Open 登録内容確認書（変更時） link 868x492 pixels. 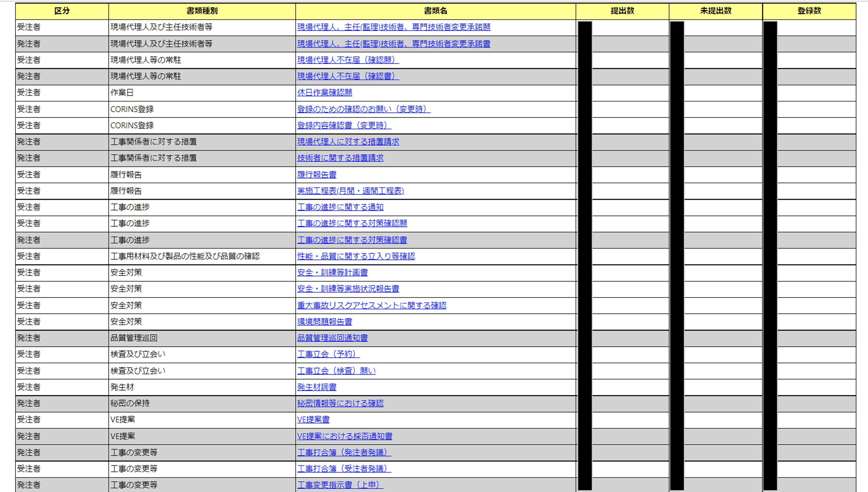pyautogui.click(x=344, y=125)
